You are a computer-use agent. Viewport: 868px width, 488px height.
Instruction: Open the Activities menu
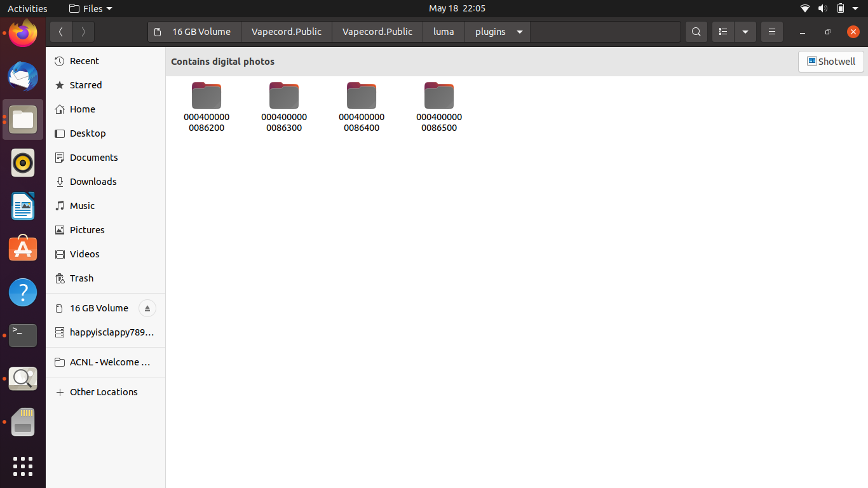coord(27,8)
